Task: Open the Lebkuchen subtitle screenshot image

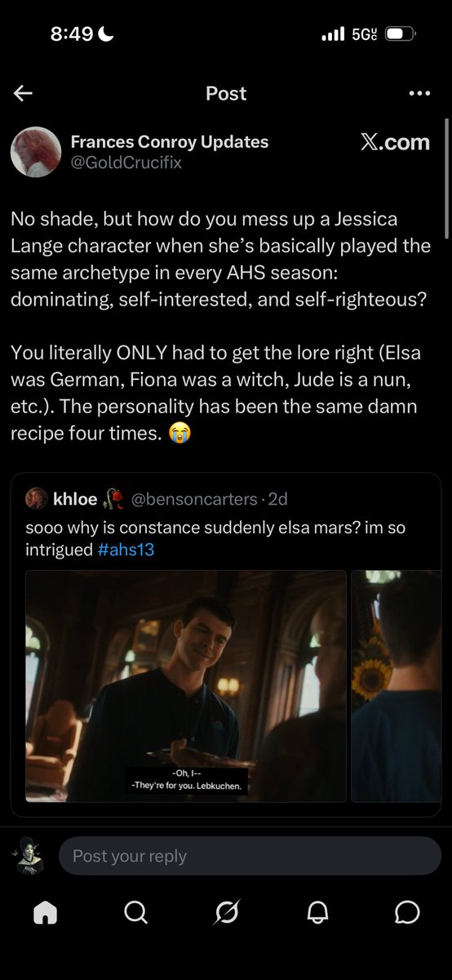Action: tap(186, 686)
